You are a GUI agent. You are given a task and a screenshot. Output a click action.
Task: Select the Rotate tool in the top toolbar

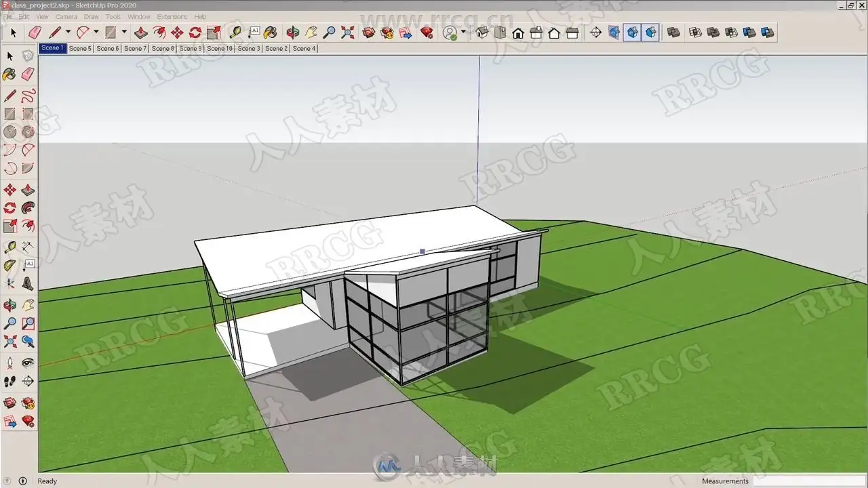tap(195, 33)
